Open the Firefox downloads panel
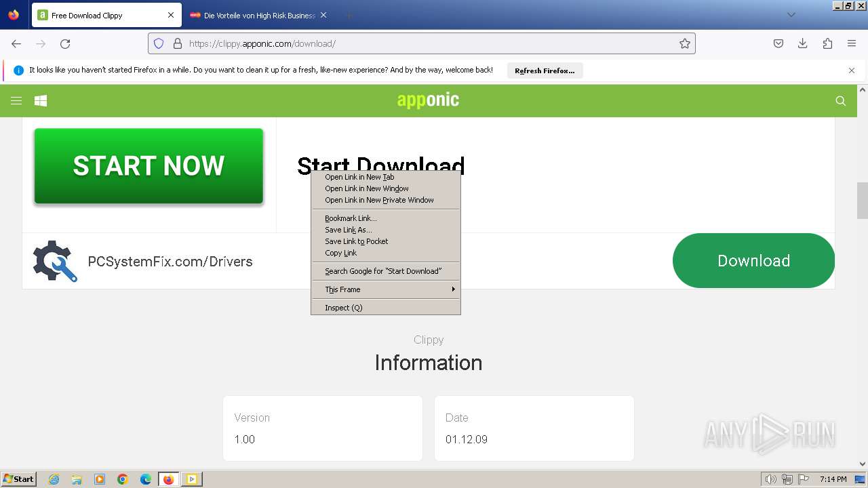 pos(803,43)
